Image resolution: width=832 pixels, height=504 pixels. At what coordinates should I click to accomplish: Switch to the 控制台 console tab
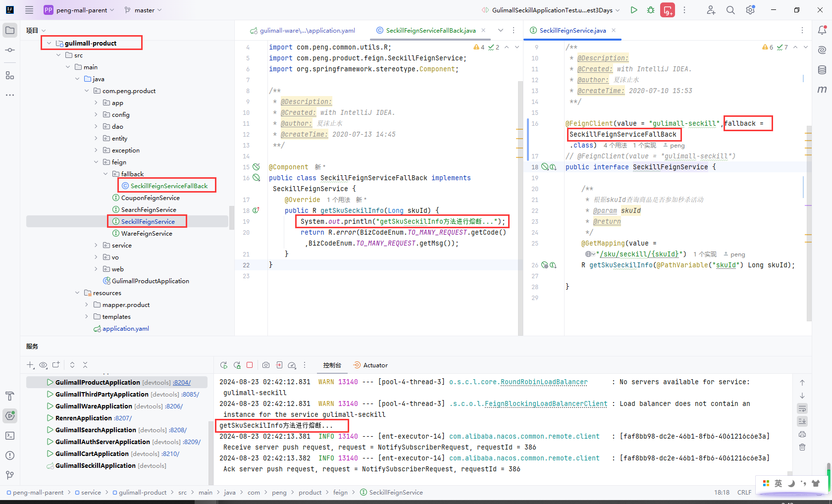point(332,365)
